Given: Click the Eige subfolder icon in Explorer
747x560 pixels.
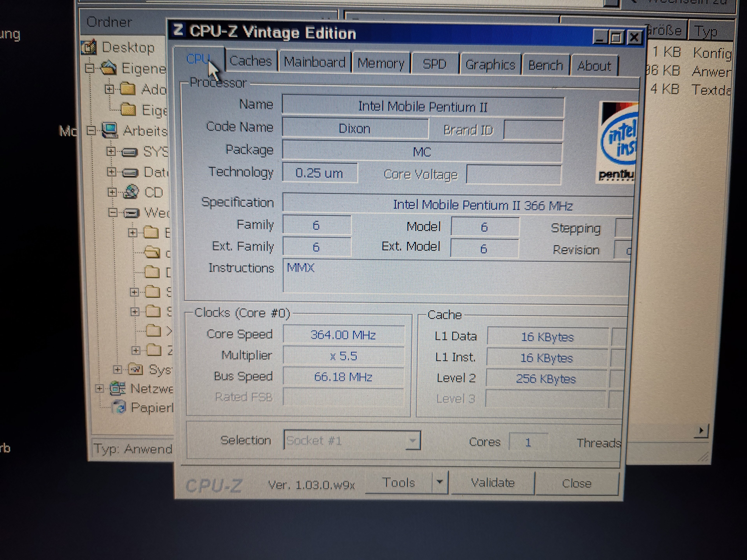Looking at the screenshot, I should point(128,110).
